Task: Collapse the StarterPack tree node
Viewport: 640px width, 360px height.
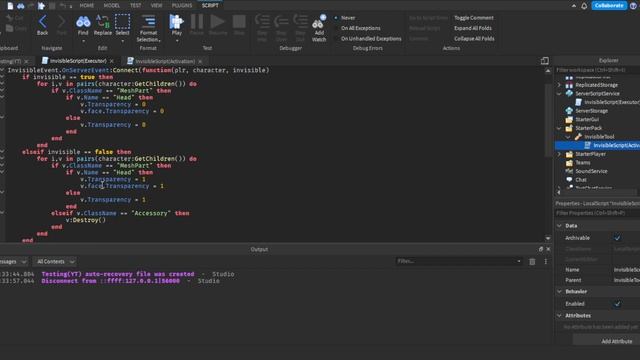Action: click(x=559, y=128)
